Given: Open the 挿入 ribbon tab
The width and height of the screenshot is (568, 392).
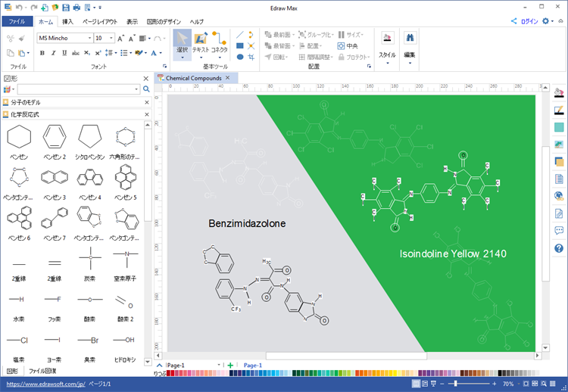Looking at the screenshot, I should (x=68, y=21).
